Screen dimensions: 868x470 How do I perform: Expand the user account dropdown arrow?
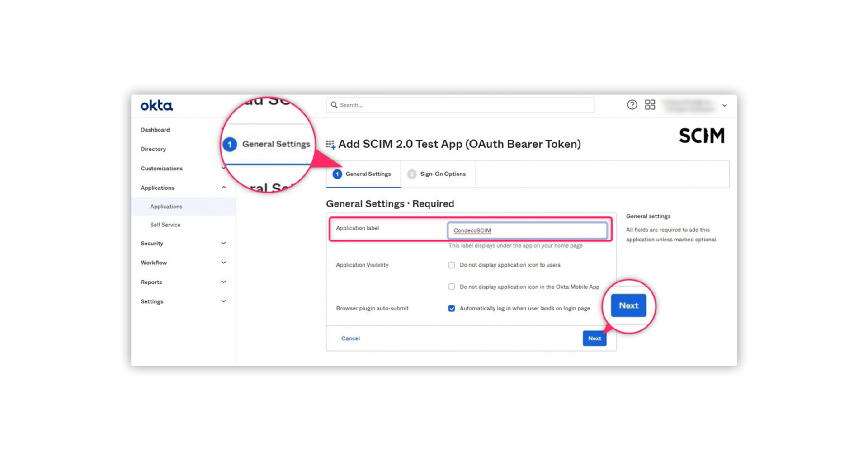pos(725,105)
